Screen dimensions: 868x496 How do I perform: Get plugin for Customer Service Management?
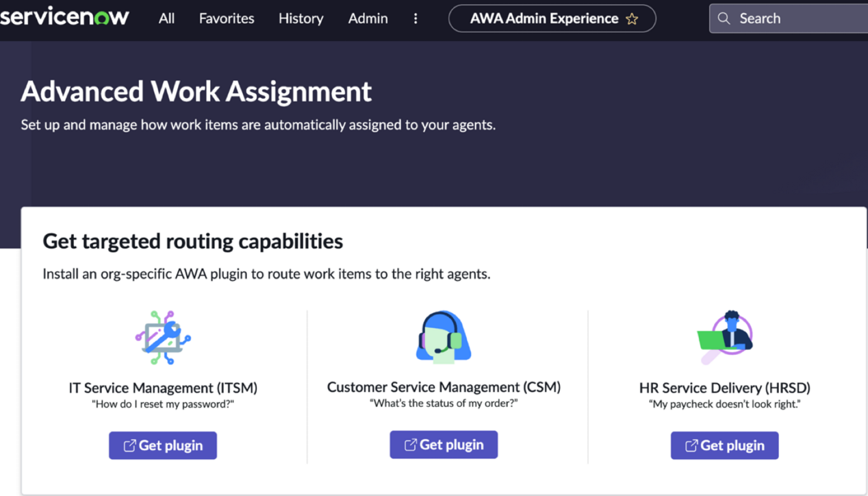coord(444,445)
